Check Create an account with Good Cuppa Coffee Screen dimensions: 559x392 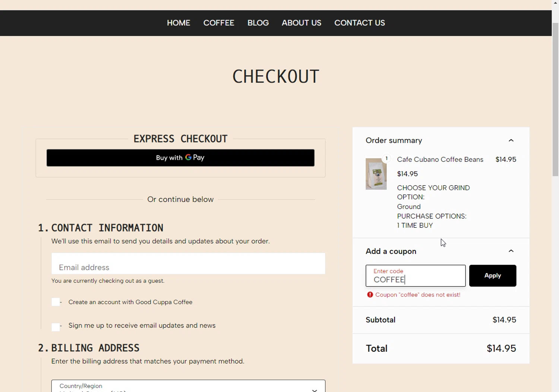coord(56,302)
